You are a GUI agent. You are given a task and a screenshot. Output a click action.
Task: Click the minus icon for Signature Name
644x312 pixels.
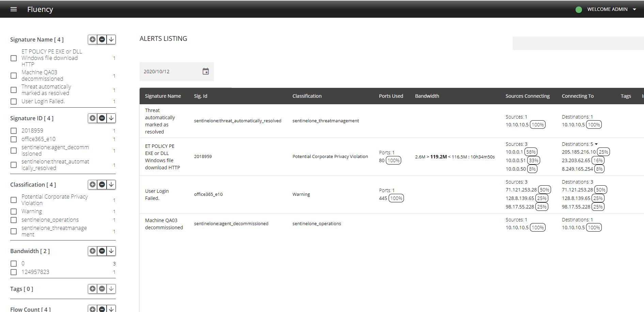[x=102, y=40]
